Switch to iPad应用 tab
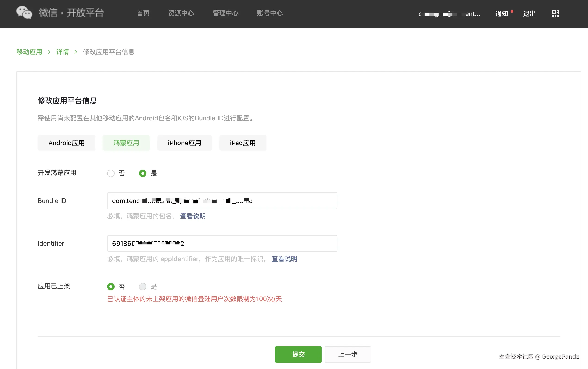 pos(243,143)
